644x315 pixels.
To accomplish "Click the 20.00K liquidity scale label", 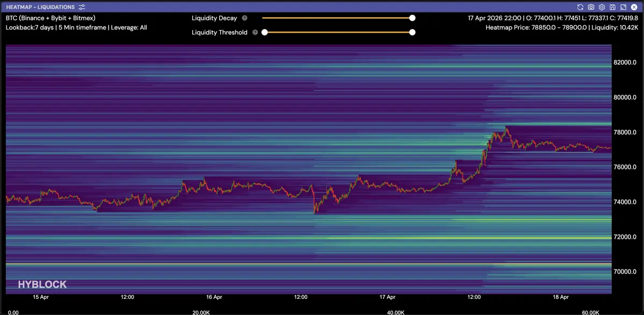I will tap(201, 312).
